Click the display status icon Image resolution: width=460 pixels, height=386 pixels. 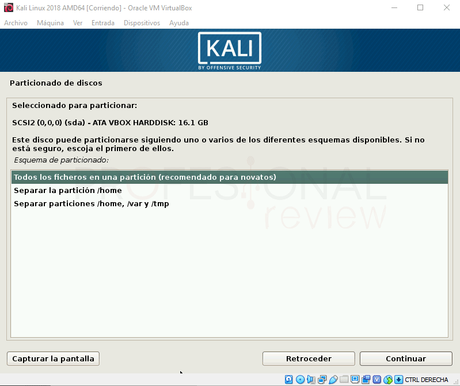[x=355, y=379]
